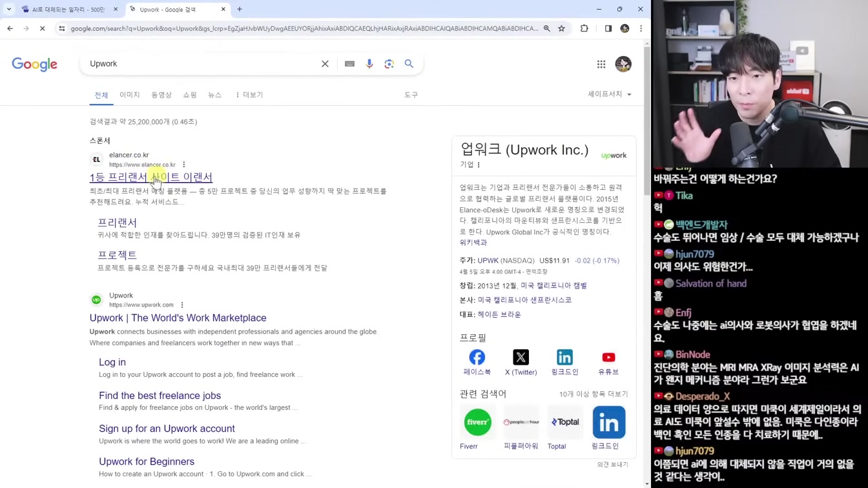This screenshot has width=868, height=488.
Task: Open Chrome's three-dot menu
Action: [641, 28]
